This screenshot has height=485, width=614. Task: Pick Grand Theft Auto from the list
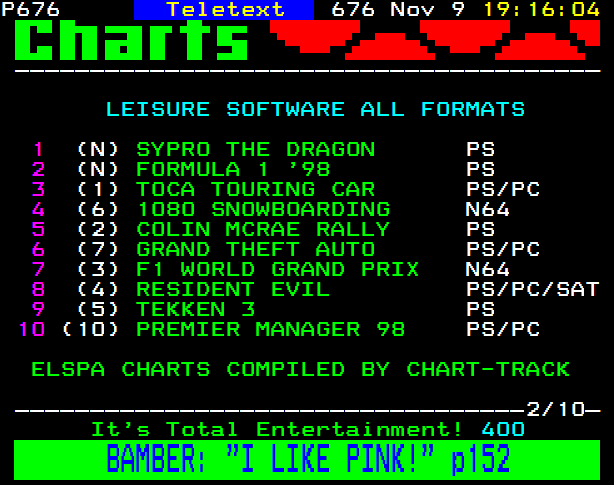(255, 249)
